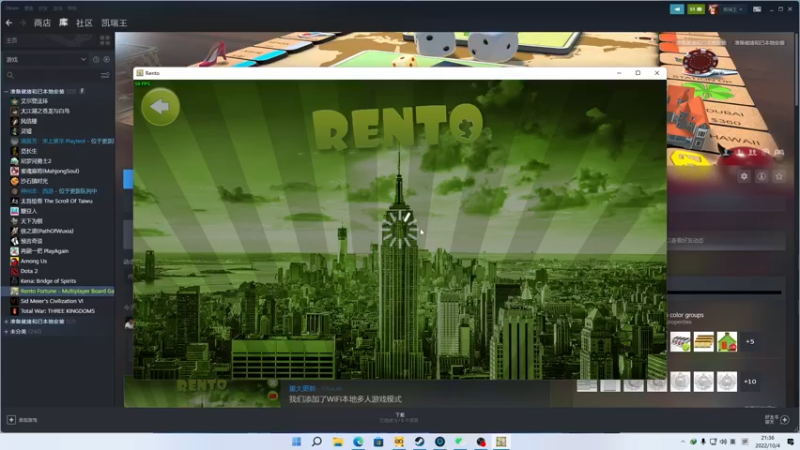Image resolution: width=800 pixels, height=450 pixels.
Task: Open the 重大更新 news item
Action: 302,389
